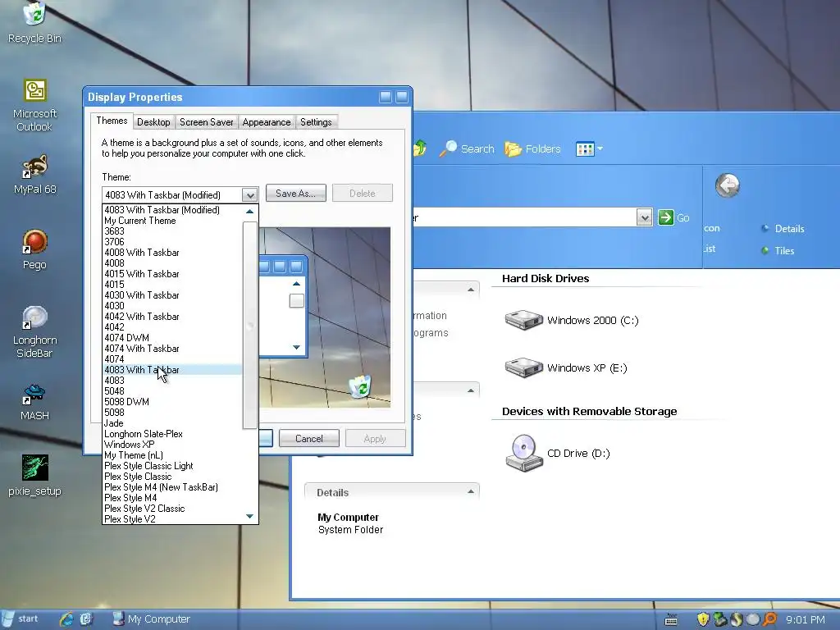Select the MyPal 68 desktop shortcut

[34, 175]
